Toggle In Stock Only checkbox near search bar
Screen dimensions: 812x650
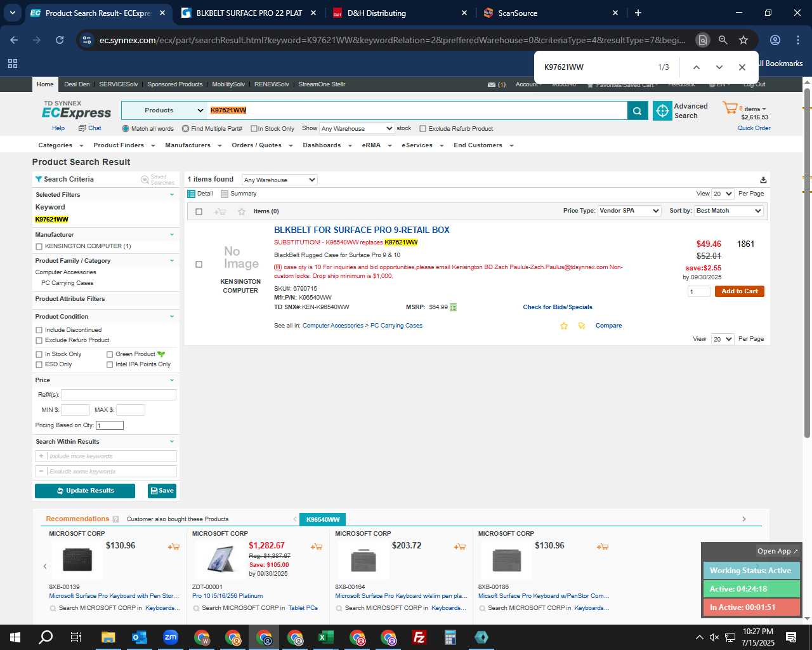click(254, 129)
